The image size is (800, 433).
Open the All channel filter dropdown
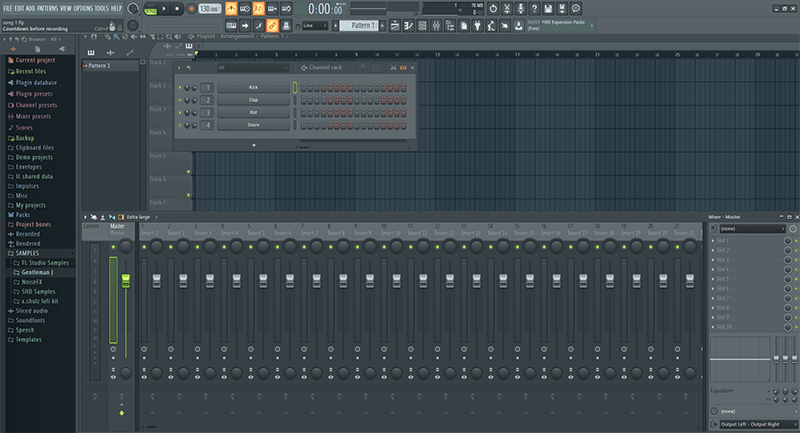[253, 67]
